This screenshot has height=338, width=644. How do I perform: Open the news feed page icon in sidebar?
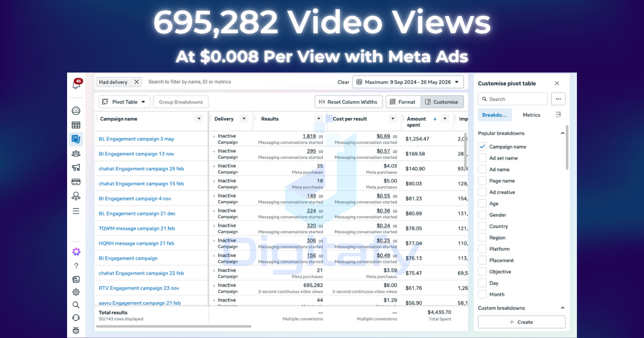tap(76, 279)
